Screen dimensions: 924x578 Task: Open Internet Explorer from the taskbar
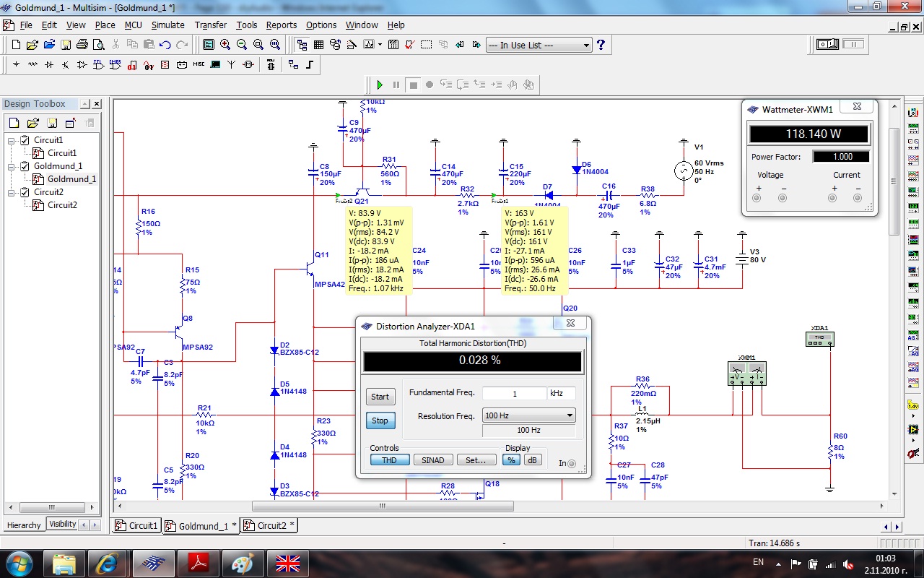(x=107, y=562)
